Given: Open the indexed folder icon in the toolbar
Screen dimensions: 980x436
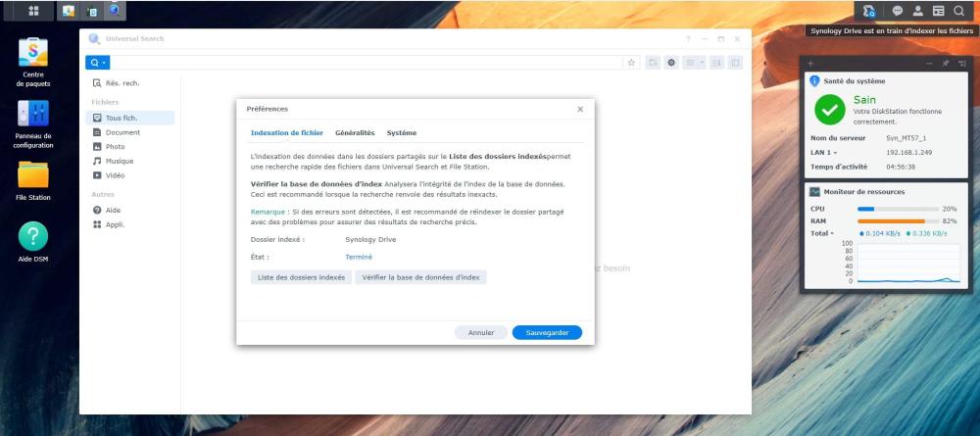Looking at the screenshot, I should click(x=653, y=63).
